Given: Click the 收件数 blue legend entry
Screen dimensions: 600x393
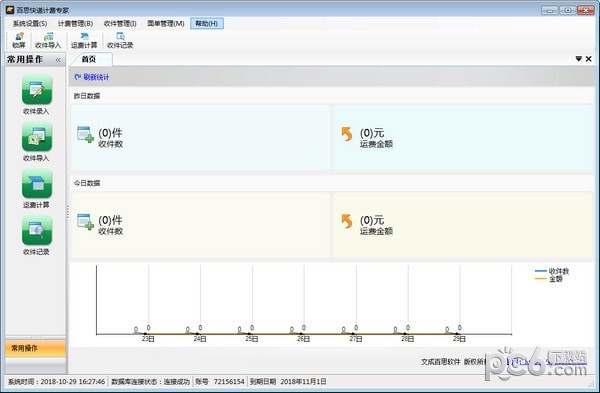Looking at the screenshot, I should (551, 271).
